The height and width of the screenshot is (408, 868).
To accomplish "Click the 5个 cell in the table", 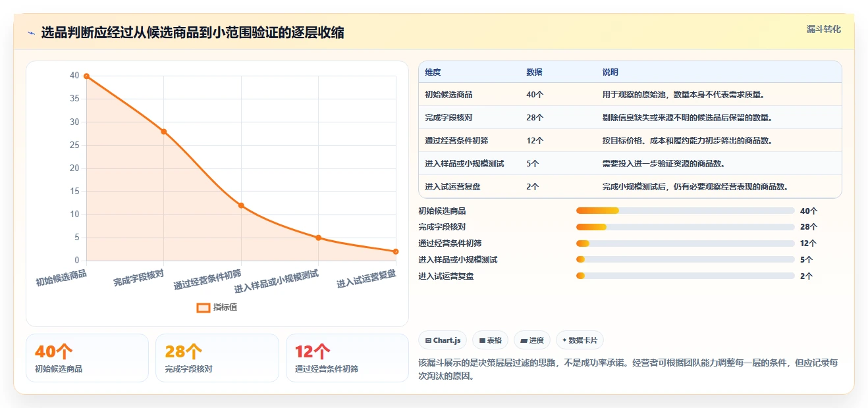I will [533, 163].
